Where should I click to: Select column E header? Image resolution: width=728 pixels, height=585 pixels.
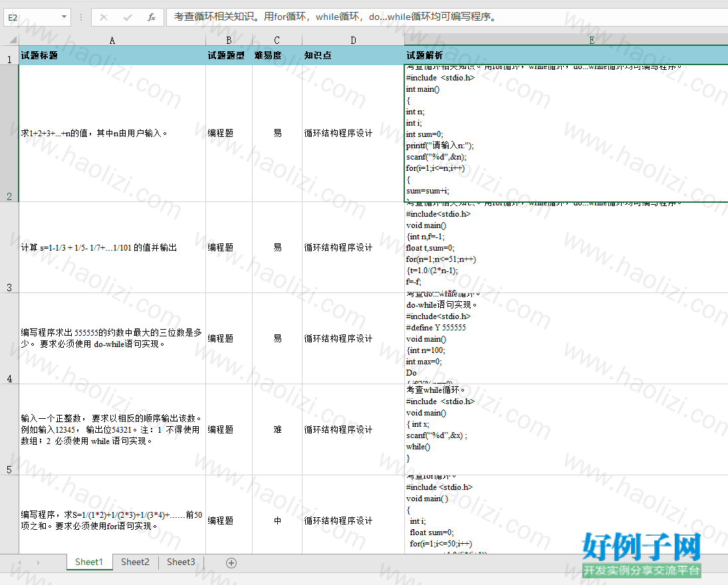[x=566, y=40]
